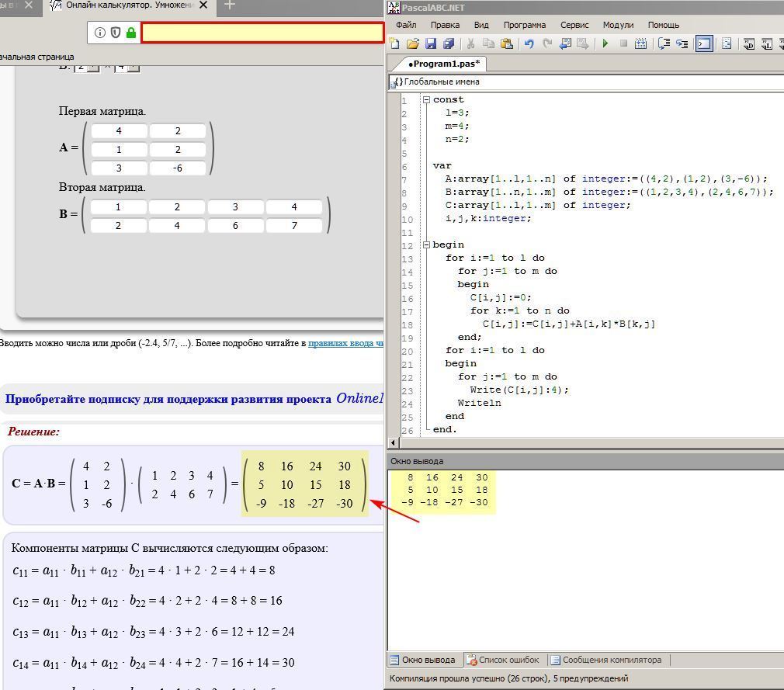Save the program with the floppy disk icon

[431, 44]
